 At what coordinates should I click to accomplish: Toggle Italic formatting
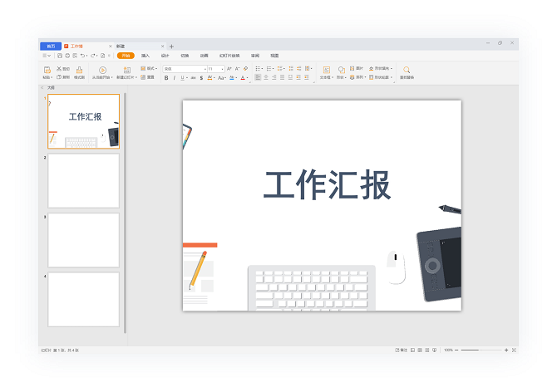[x=174, y=78]
